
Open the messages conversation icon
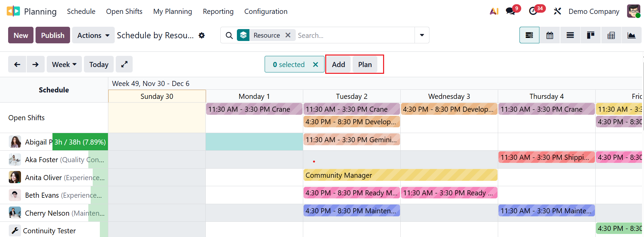click(510, 11)
